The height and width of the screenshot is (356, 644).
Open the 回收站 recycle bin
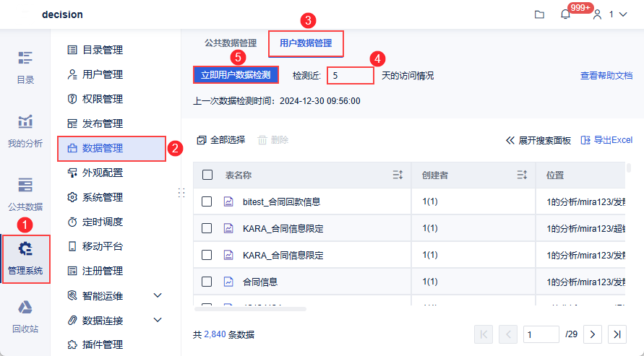click(25, 316)
